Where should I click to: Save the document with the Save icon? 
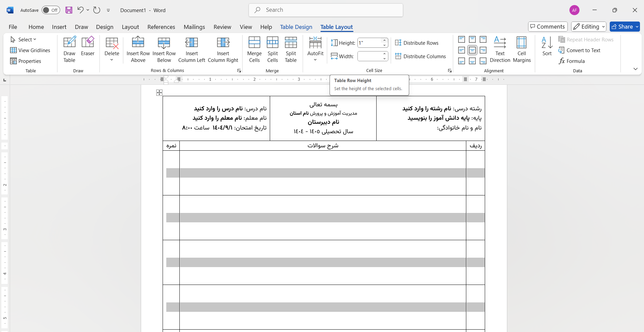tap(69, 10)
